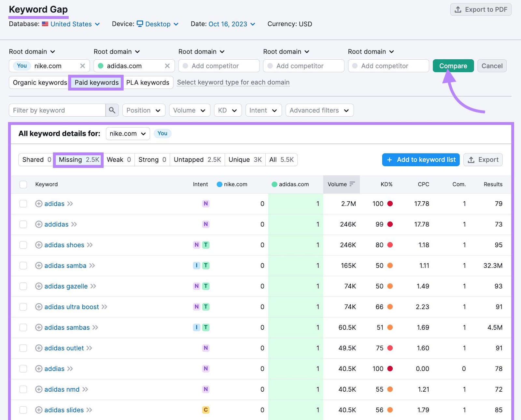Click Add to keyword list button

pyautogui.click(x=421, y=160)
